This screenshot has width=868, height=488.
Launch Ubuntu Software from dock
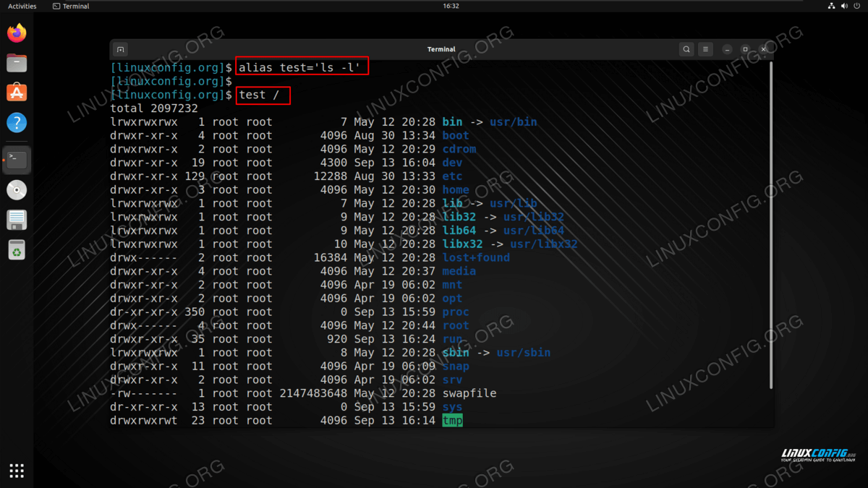pyautogui.click(x=17, y=93)
